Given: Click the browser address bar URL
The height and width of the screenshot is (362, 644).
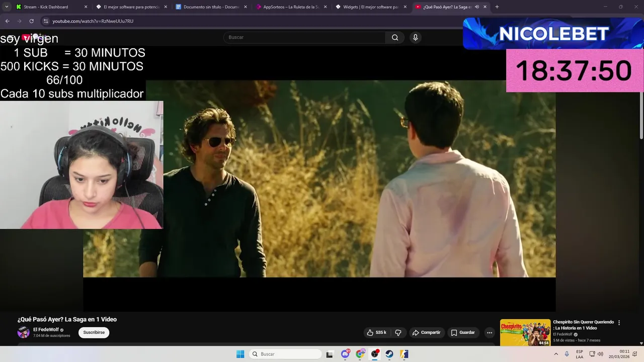Looking at the screenshot, I should click(x=93, y=21).
